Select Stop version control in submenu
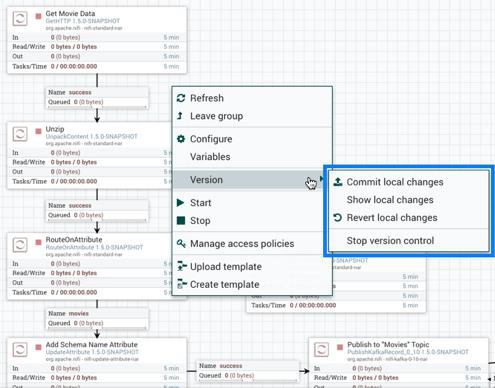Image resolution: width=495 pixels, height=388 pixels. (x=409, y=240)
